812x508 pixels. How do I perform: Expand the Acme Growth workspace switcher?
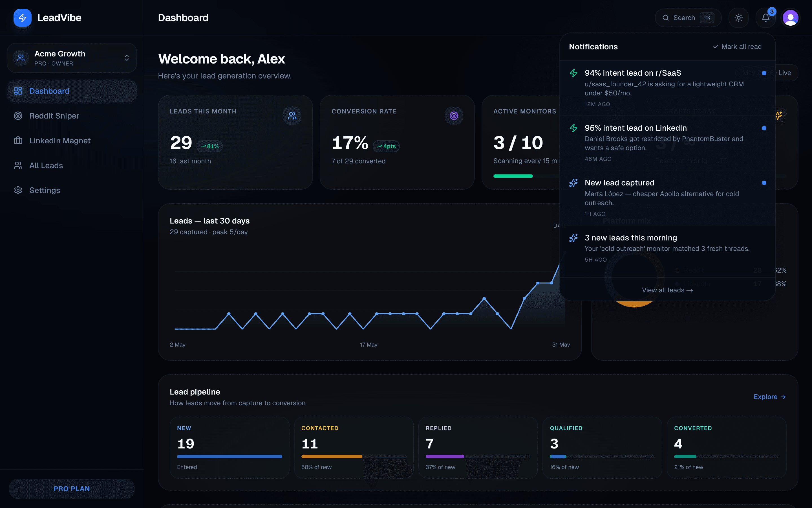click(72, 58)
